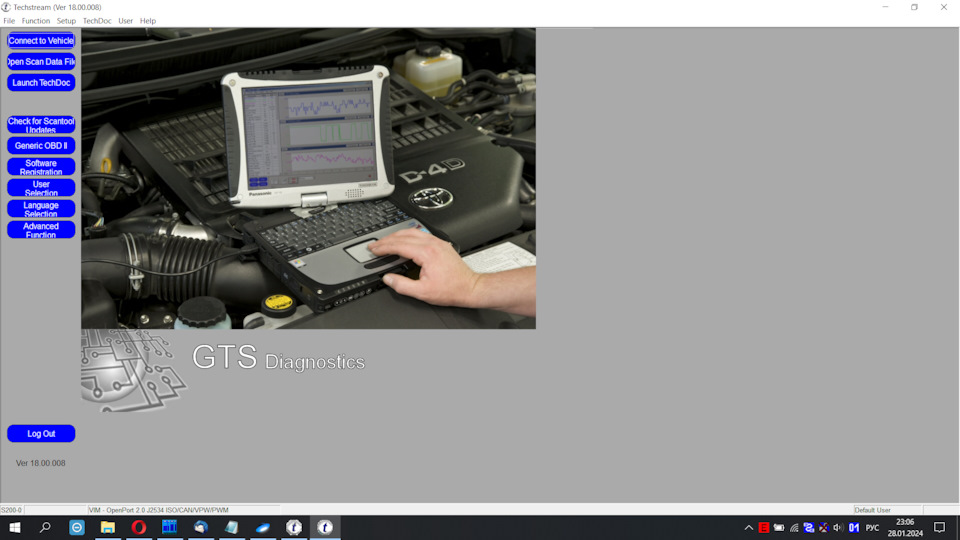Click the crossed-out blue tray icon
960x540 pixels.
click(823, 528)
